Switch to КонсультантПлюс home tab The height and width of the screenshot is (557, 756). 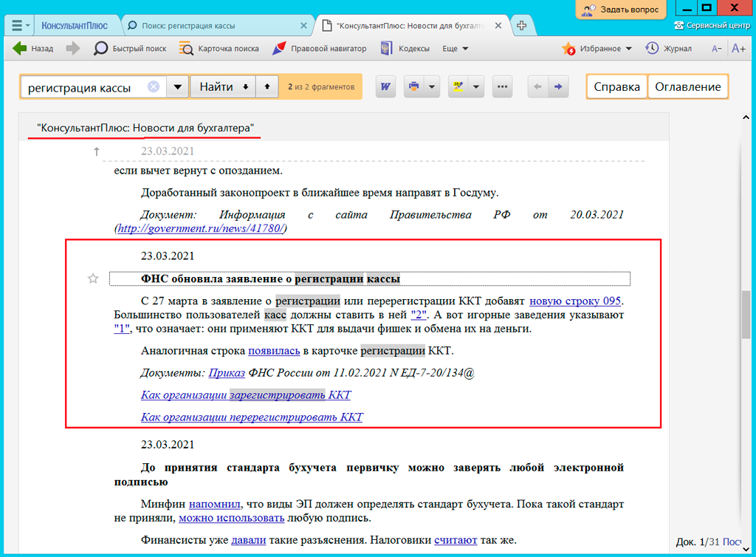[x=75, y=26]
